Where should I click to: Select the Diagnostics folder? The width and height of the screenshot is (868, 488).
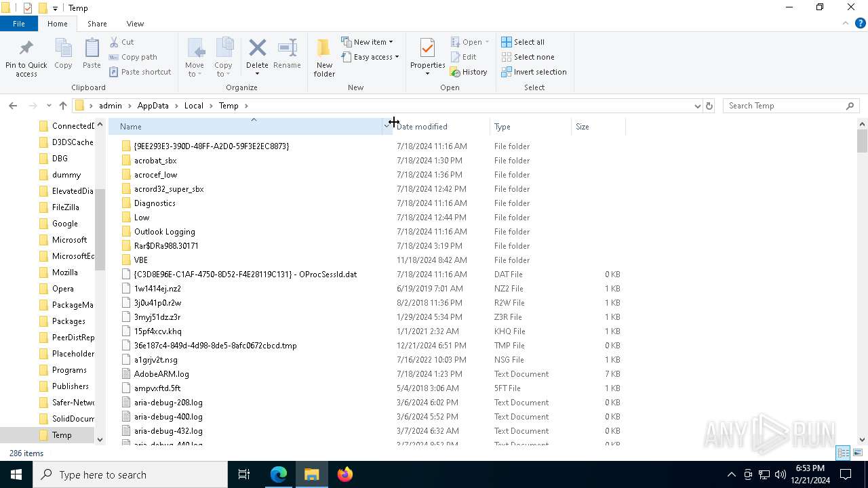point(155,203)
